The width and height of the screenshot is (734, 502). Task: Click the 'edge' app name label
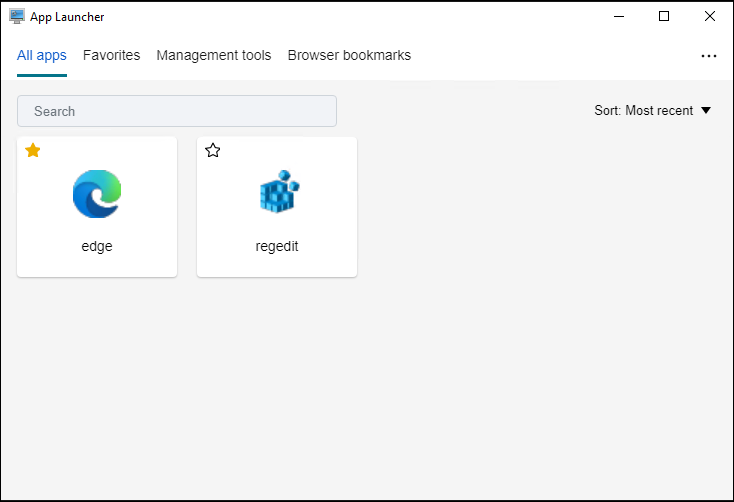coord(97,246)
